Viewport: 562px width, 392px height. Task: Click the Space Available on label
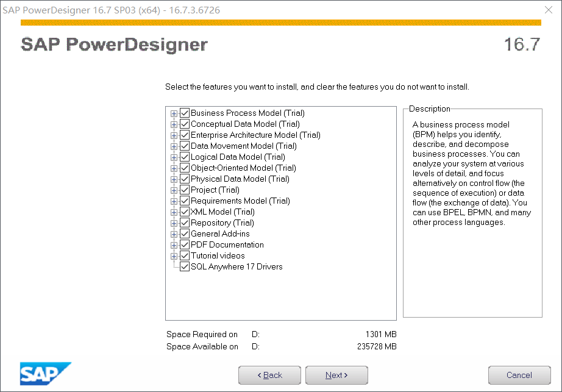(202, 346)
